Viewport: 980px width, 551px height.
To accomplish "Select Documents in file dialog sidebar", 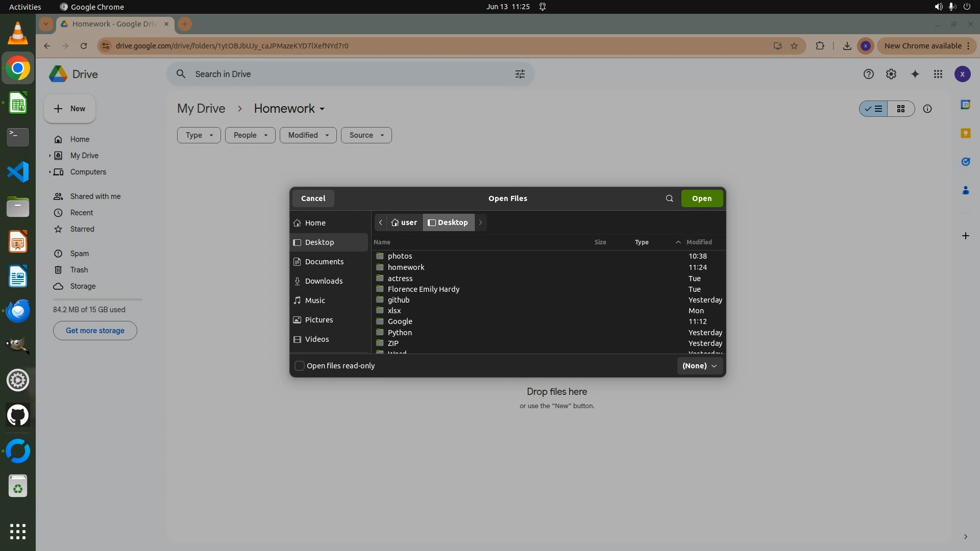I will point(324,262).
